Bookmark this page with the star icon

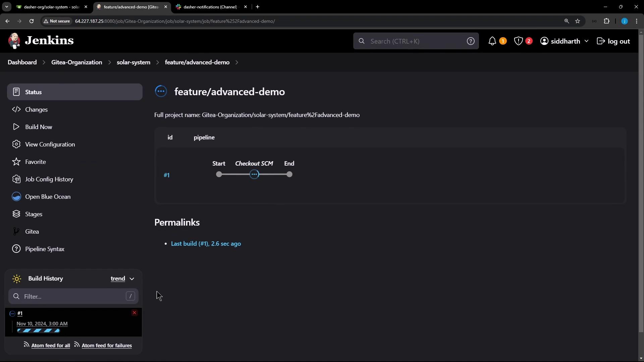(578, 21)
